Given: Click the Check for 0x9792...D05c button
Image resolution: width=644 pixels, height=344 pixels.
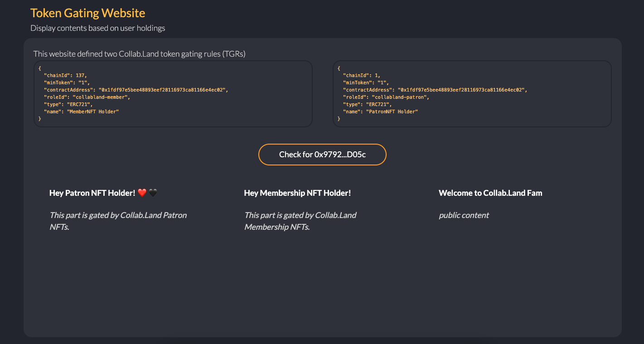Looking at the screenshot, I should coord(322,155).
